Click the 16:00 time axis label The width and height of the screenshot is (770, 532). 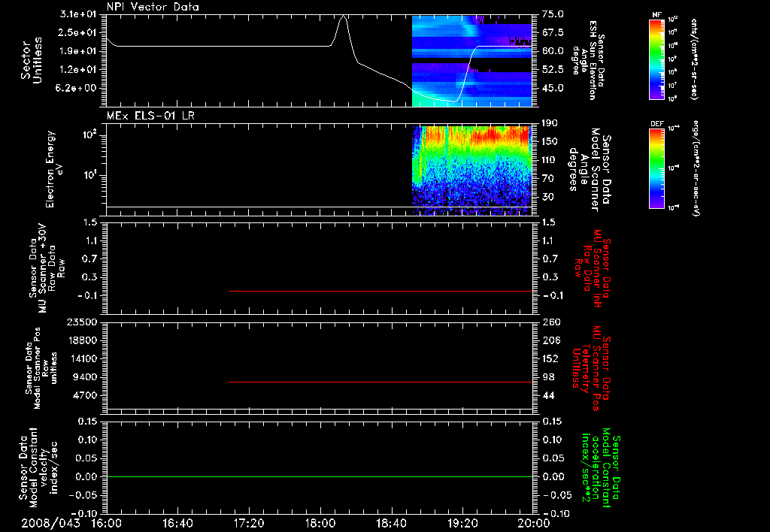tap(107, 523)
